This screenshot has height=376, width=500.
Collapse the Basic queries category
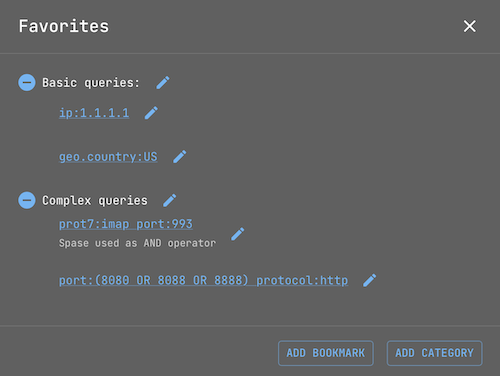[x=27, y=82]
